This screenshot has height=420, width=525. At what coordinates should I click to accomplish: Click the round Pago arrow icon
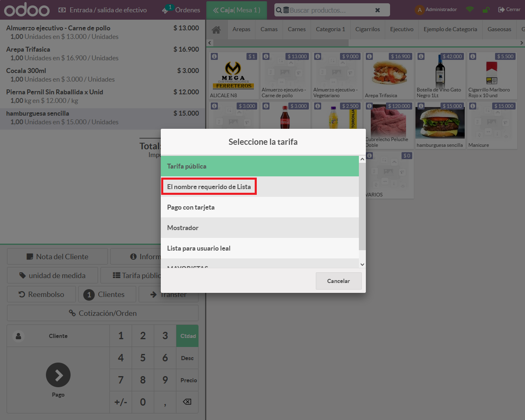tap(58, 375)
